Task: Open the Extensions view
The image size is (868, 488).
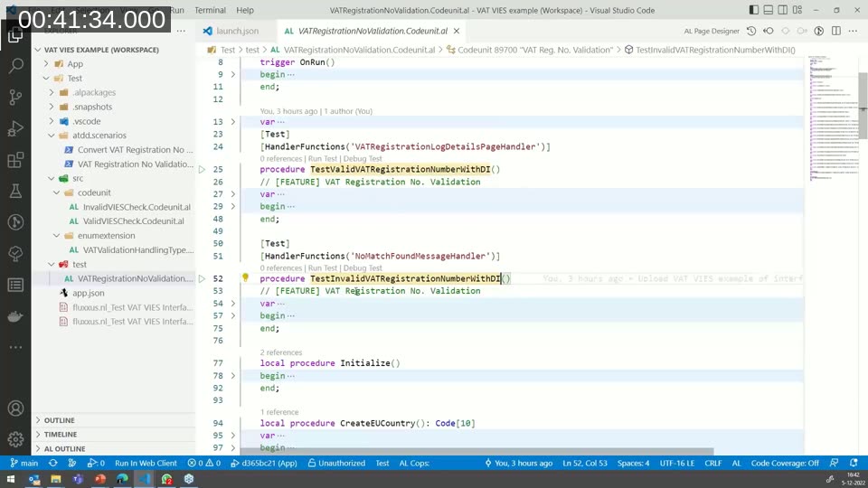Action: 15,160
